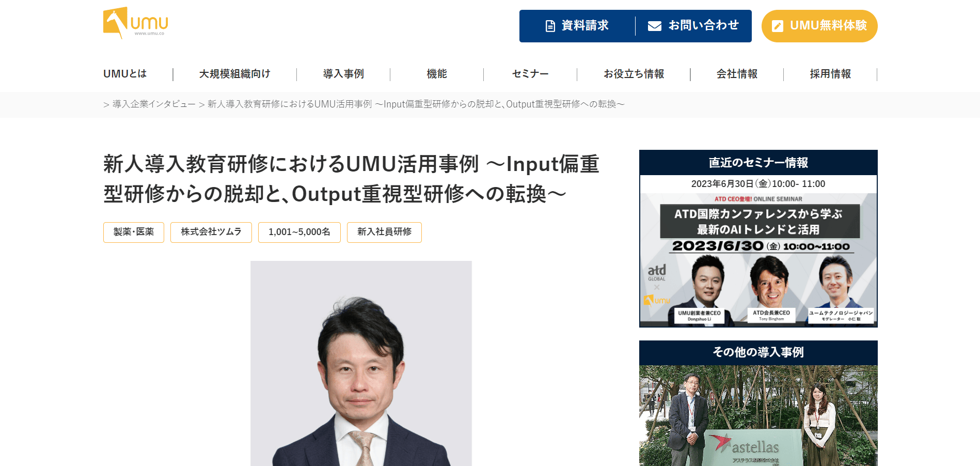Viewport: 980px width, 466px height.
Task: Click the 導入企業インタビュー breadcrumb link
Action: (x=154, y=104)
